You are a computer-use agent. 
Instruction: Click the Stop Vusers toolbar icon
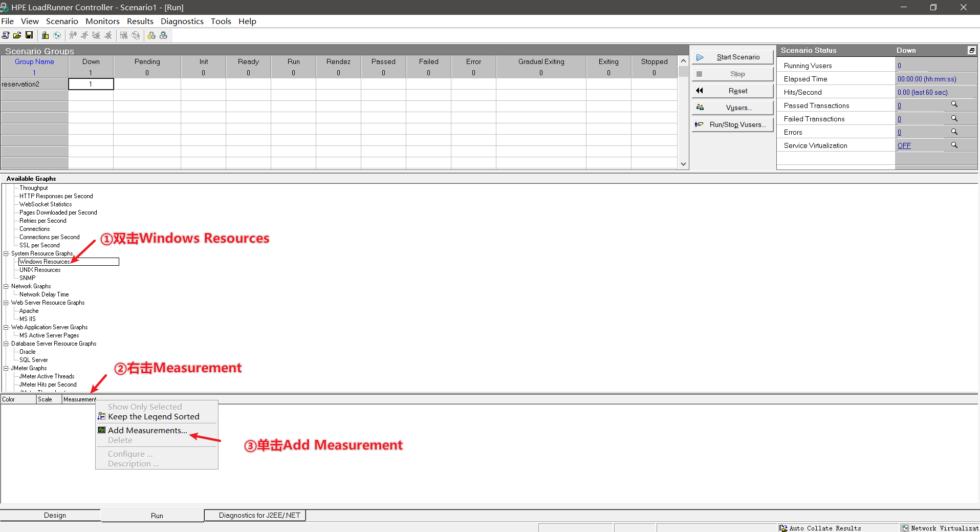(108, 35)
